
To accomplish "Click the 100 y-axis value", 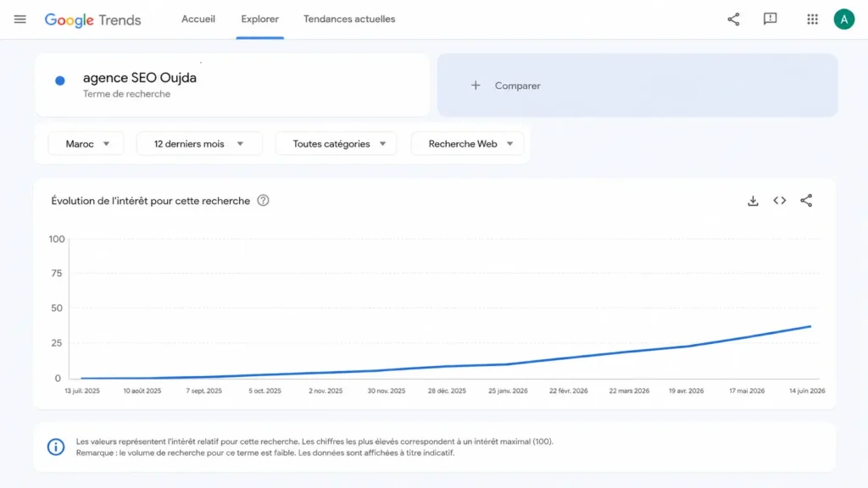I will 57,239.
